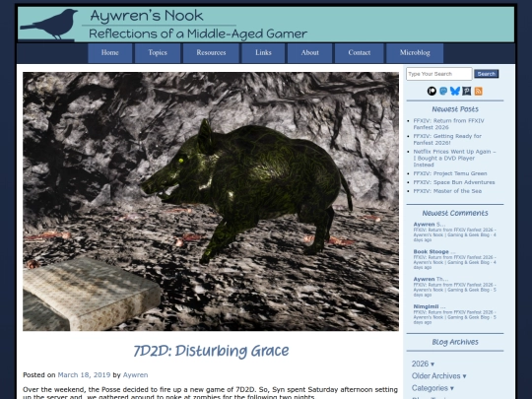
Task: Open the Pillowfort square icon
Action: (467, 91)
